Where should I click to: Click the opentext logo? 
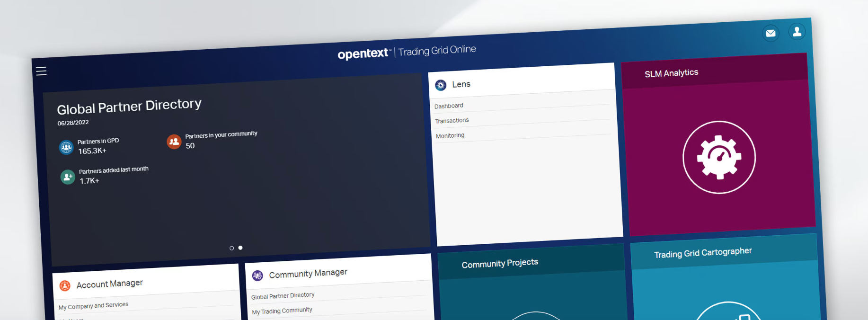(364, 53)
